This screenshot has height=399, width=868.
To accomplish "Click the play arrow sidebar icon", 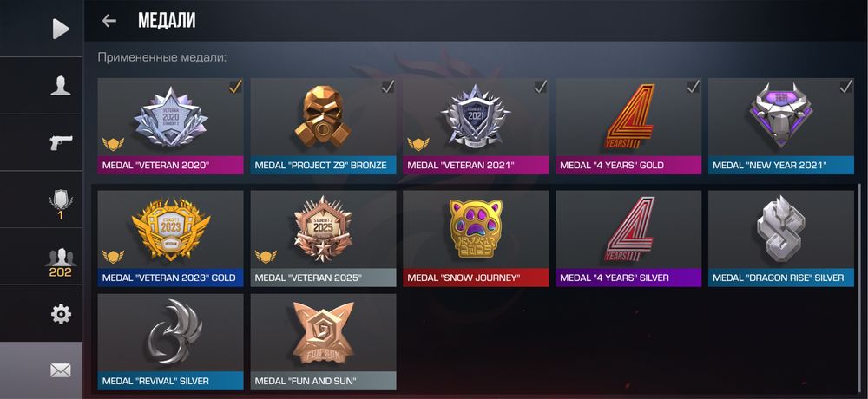I will click(x=61, y=29).
